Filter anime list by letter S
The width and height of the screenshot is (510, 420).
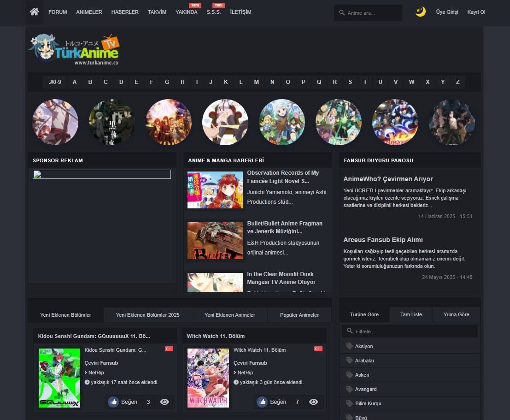pos(350,82)
